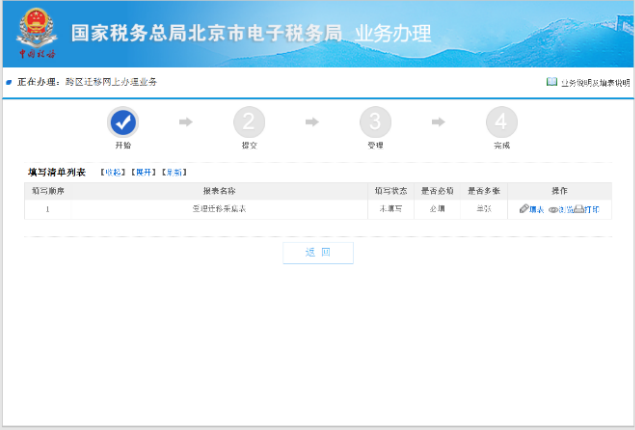
Task: Open the 业务说明及填表说明 book icon
Action: coord(552,82)
